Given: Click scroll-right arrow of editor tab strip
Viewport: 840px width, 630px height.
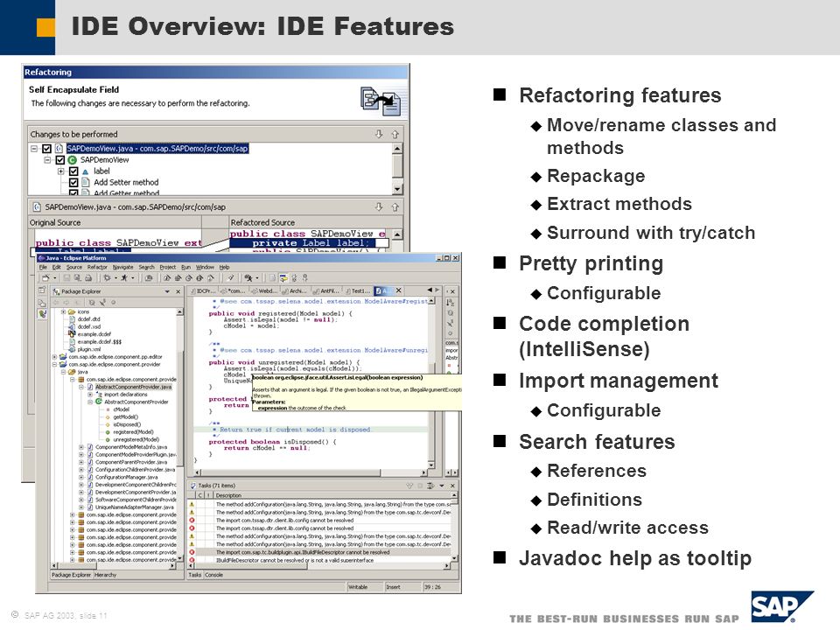Looking at the screenshot, I should tap(437, 290).
